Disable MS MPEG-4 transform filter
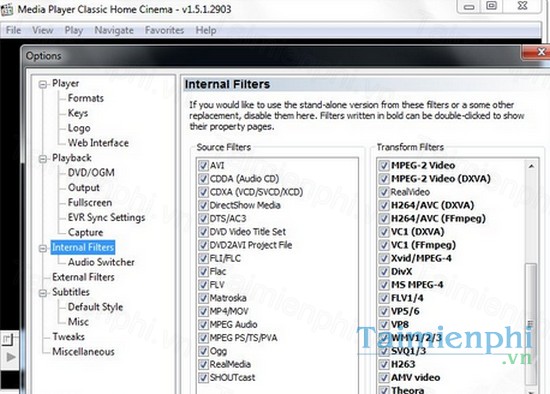550x394 pixels. tap(384, 285)
